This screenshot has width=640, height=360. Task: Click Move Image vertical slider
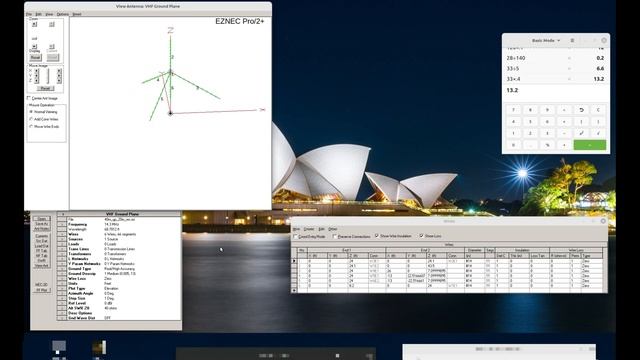click(x=48, y=76)
